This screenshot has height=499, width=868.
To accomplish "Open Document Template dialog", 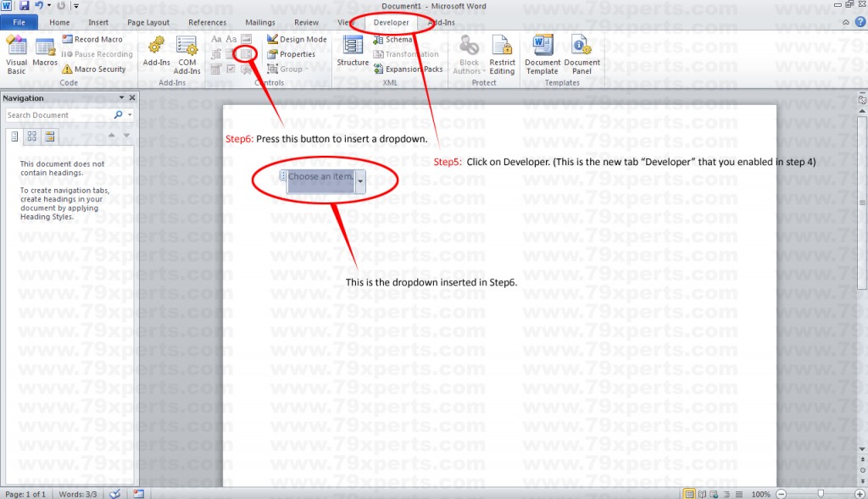I will point(542,55).
